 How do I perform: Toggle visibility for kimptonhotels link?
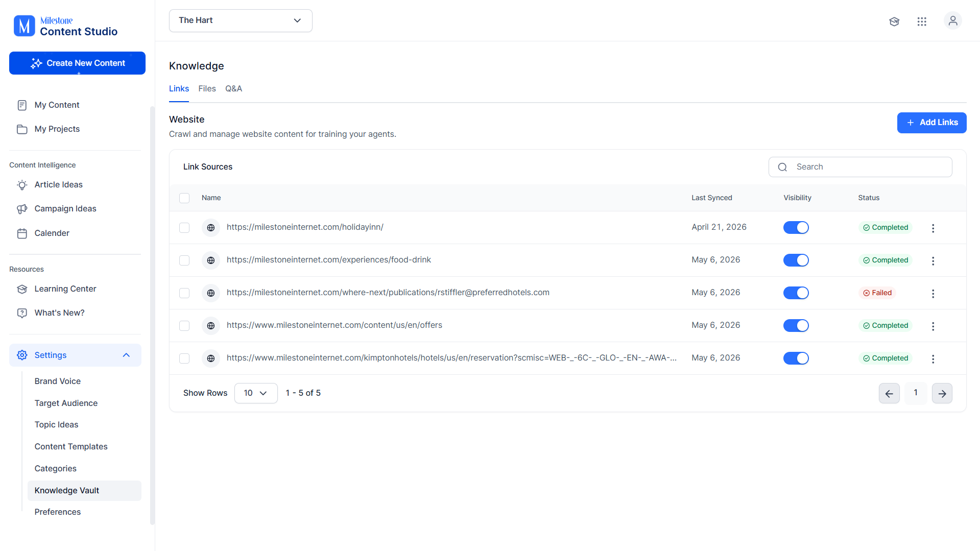click(x=796, y=358)
